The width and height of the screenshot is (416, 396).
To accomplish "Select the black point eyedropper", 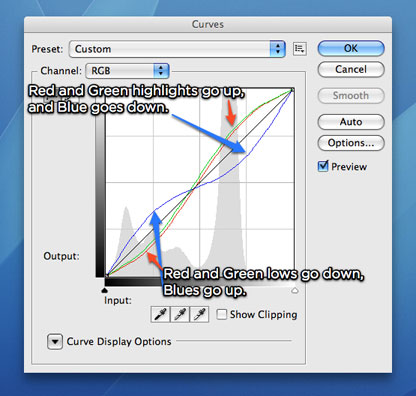I will point(160,314).
